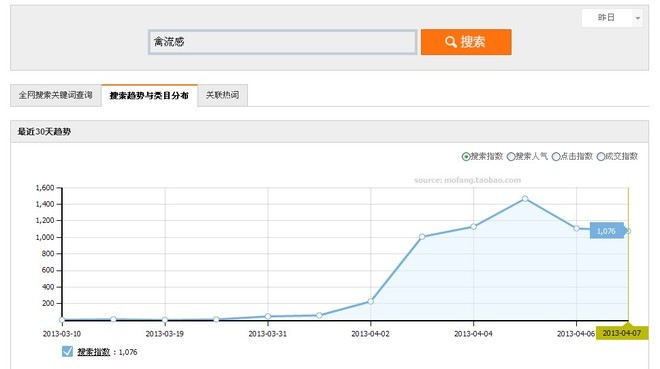Screen dimensions: 660x369
Task: Click the orange 搜索 search button
Action: tap(466, 42)
